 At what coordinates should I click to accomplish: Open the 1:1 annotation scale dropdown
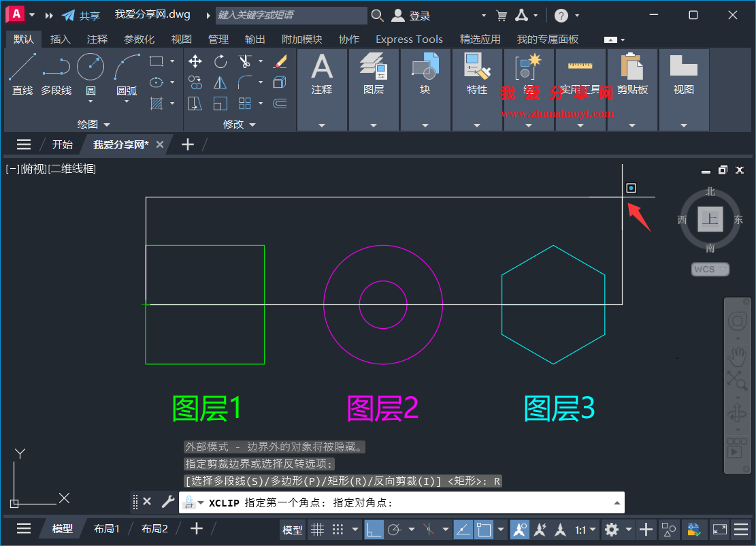click(585, 529)
